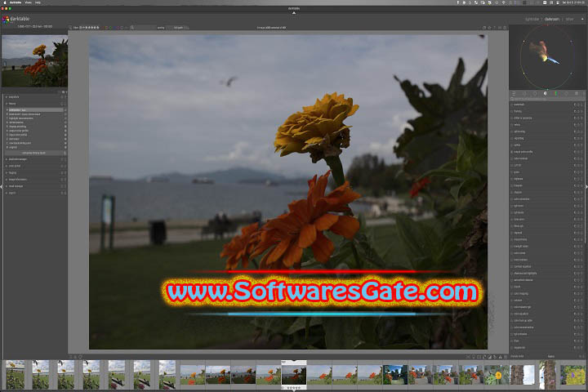Viewport: 588px width, 392px height.
Task: Click the multi-instance icon on watermark row
Action: [x=575, y=105]
